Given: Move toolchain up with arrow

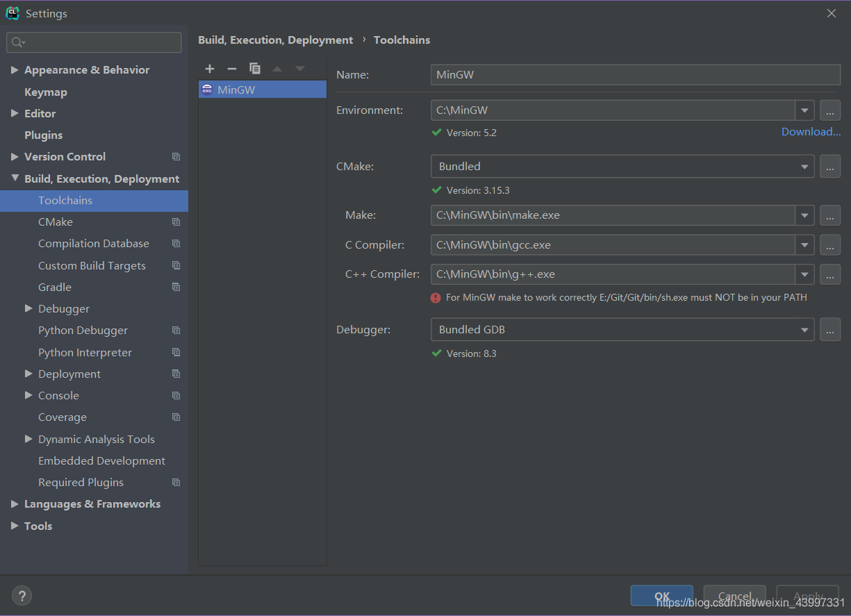Looking at the screenshot, I should tap(277, 69).
